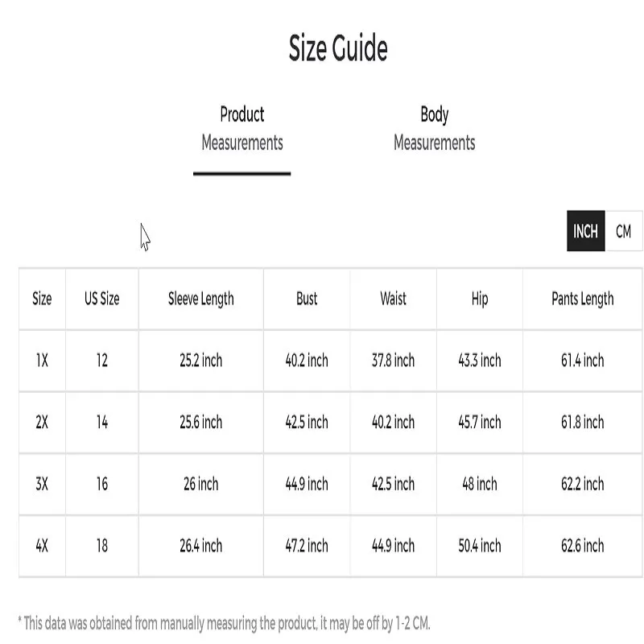Switch units to CM
This screenshot has height=644, width=644.
623,232
